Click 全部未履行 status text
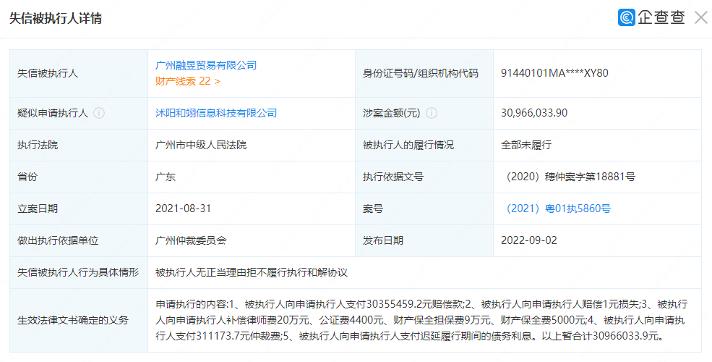Viewport: 712px width, 362px height. click(x=526, y=145)
